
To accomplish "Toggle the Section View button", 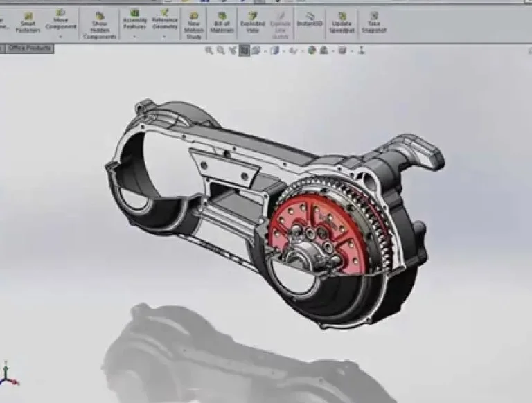I will (x=245, y=51).
